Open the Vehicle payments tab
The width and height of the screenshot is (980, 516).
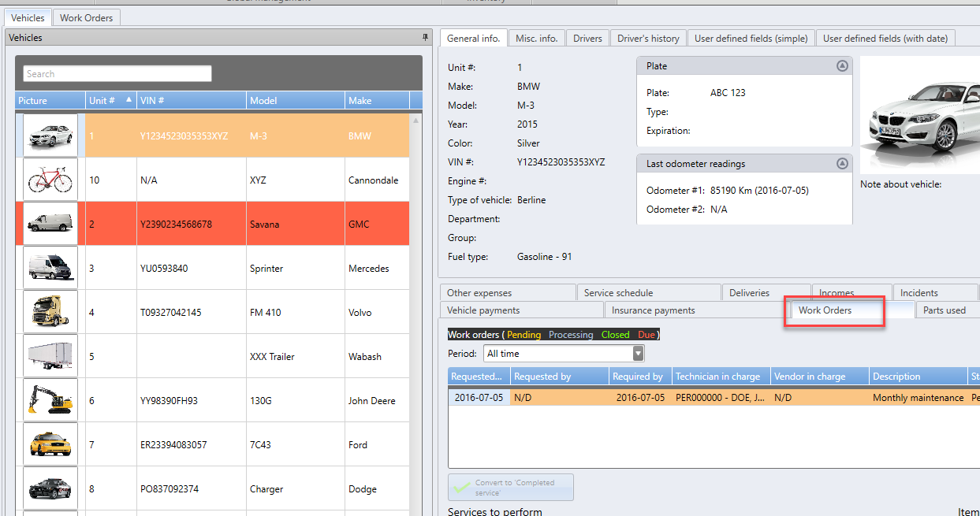(x=521, y=310)
